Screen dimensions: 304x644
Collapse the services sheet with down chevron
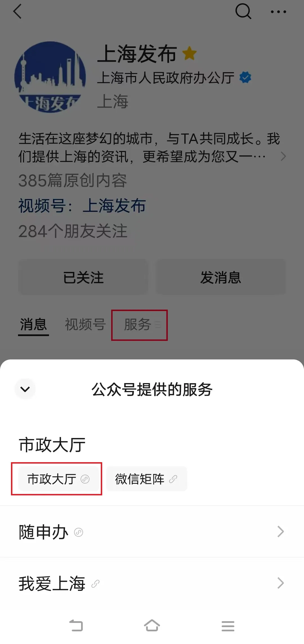[x=25, y=389]
